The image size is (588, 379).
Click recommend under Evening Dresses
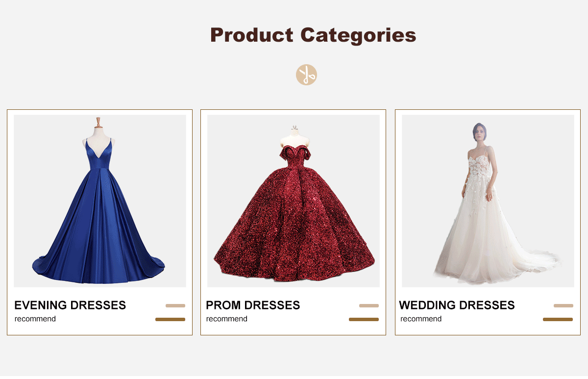35,319
